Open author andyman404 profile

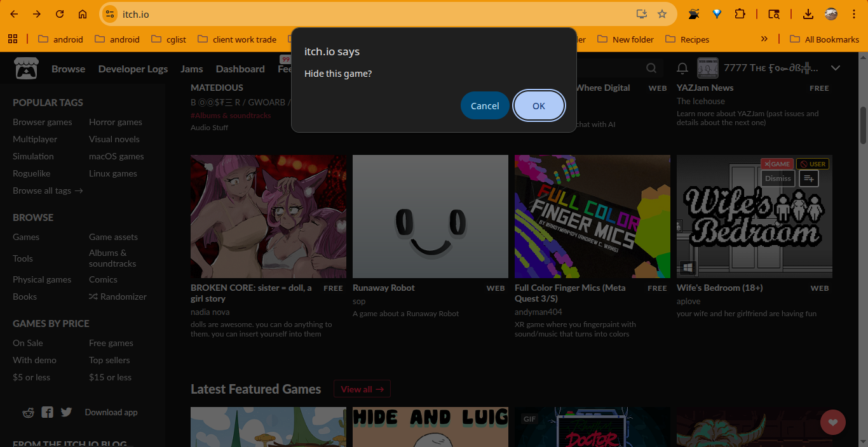pos(538,312)
